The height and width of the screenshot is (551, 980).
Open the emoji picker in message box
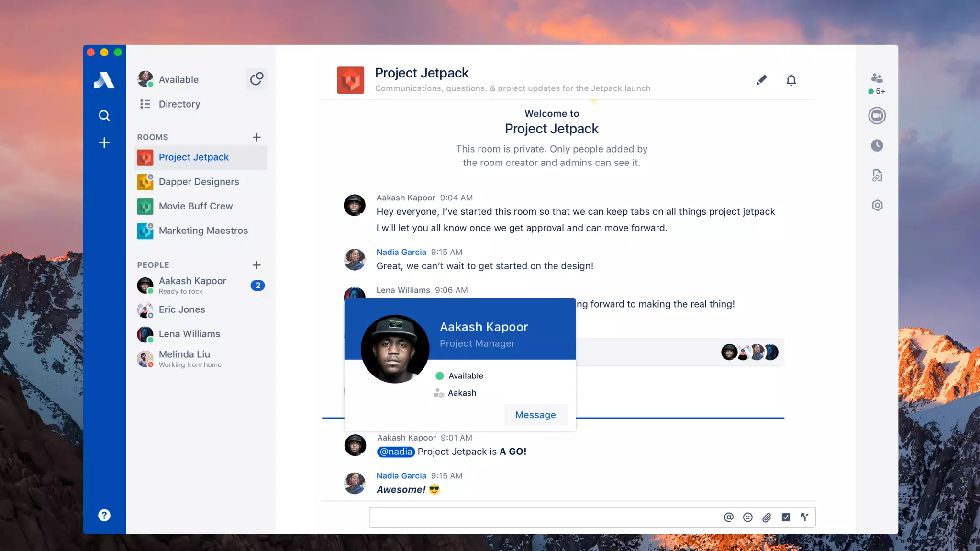747,517
